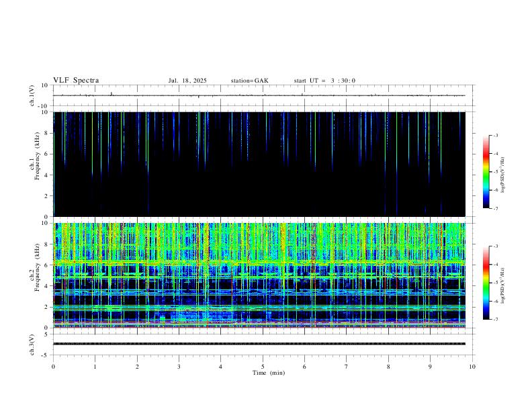Click the "ch.1(V)" waveform axis label
Image resolution: width=532 pixels, height=411 pixels.
pyautogui.click(x=32, y=95)
